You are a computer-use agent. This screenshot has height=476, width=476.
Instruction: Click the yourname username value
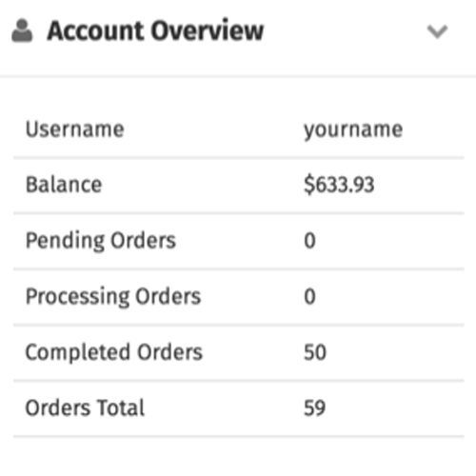[353, 130]
